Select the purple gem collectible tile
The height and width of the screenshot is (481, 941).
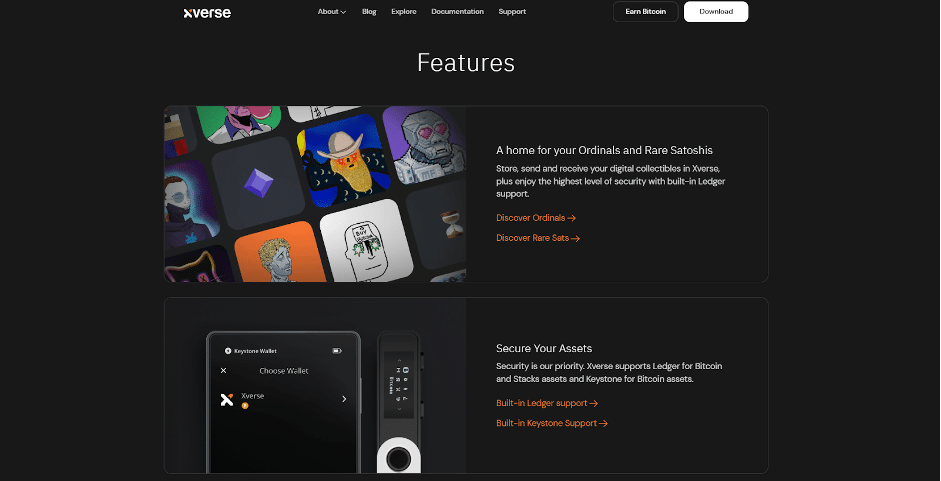(x=258, y=183)
